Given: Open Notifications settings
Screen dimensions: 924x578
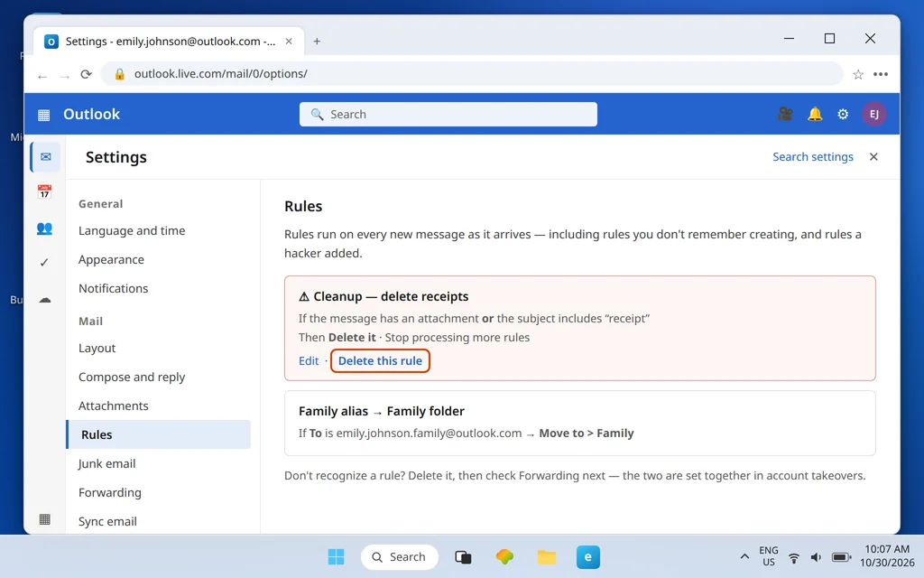Looking at the screenshot, I should pyautogui.click(x=113, y=288).
